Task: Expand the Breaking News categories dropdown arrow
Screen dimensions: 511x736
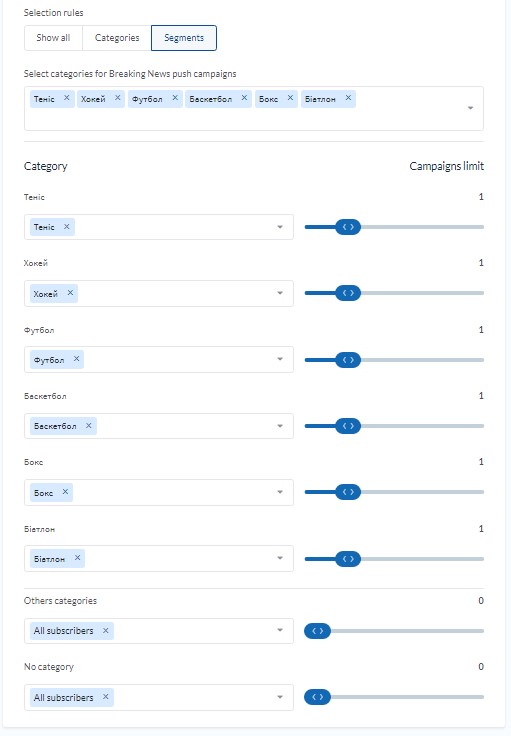Action: tap(470, 108)
